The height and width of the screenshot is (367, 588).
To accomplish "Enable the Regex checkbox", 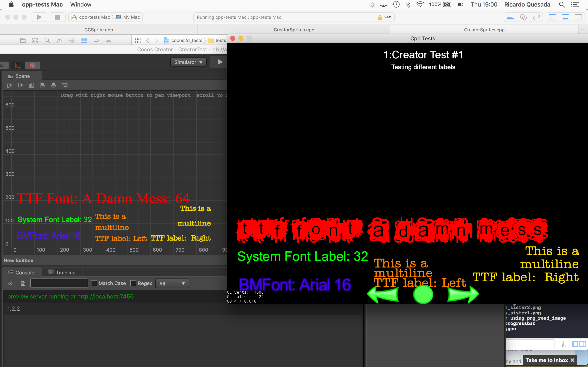I will coord(133,283).
